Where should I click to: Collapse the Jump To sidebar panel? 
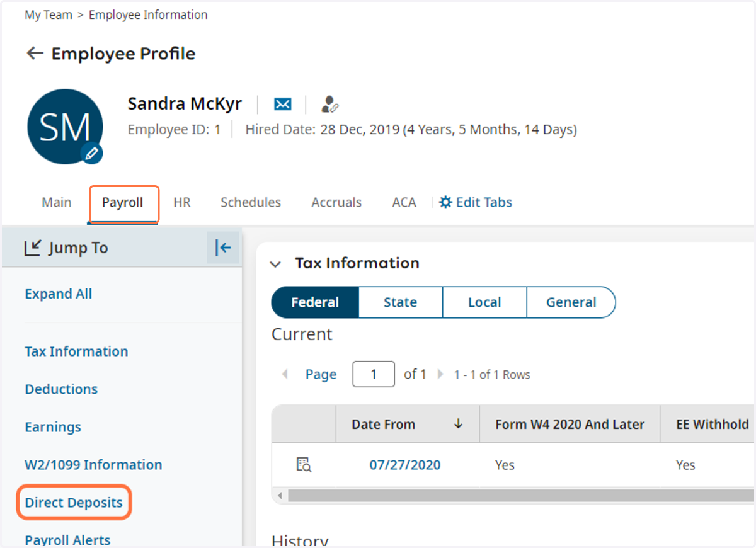click(223, 248)
